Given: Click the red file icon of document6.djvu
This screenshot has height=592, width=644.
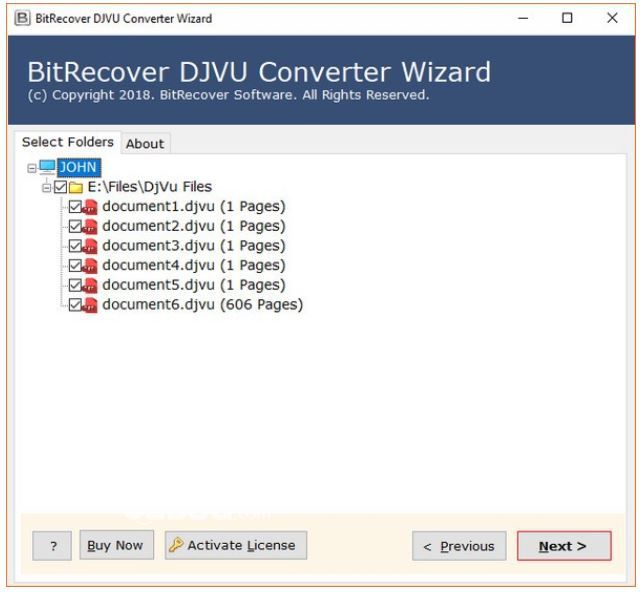Looking at the screenshot, I should coord(90,305).
